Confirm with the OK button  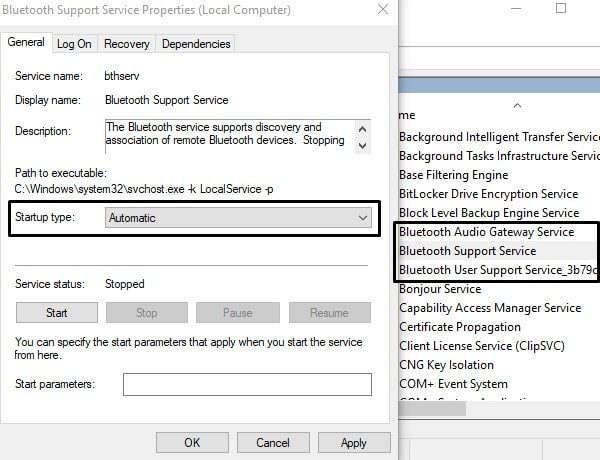[x=192, y=442]
